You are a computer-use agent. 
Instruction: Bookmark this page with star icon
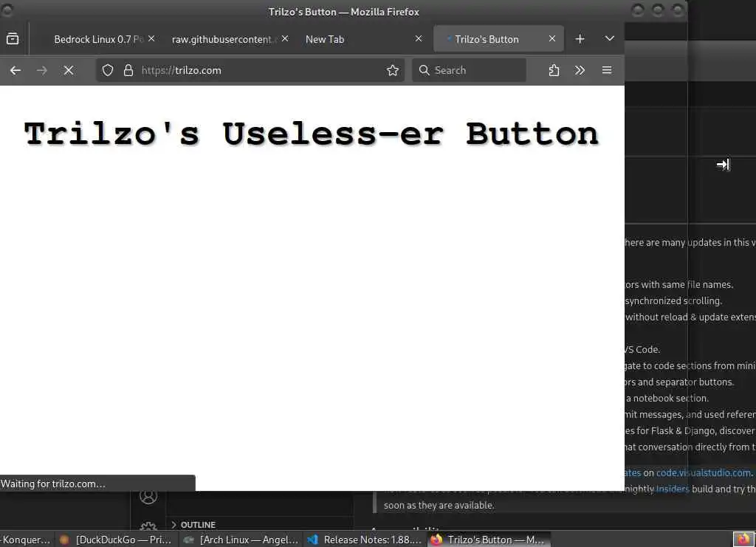coord(393,70)
